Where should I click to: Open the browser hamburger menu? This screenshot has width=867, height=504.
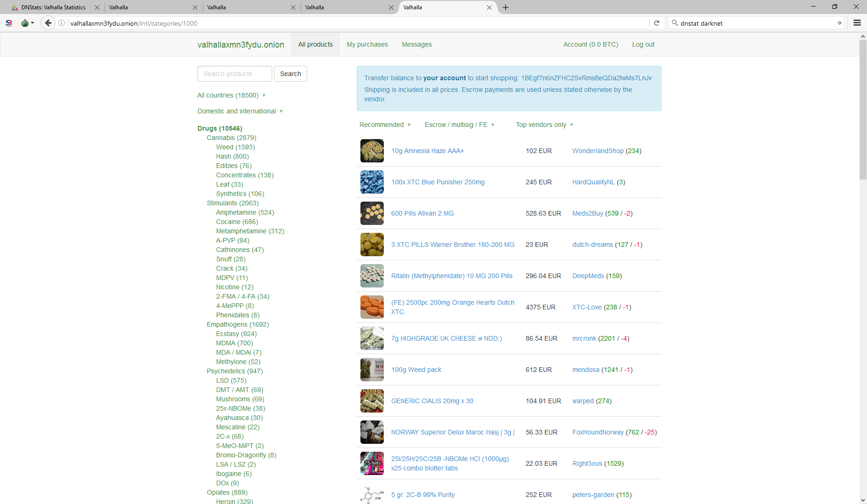pos(857,23)
